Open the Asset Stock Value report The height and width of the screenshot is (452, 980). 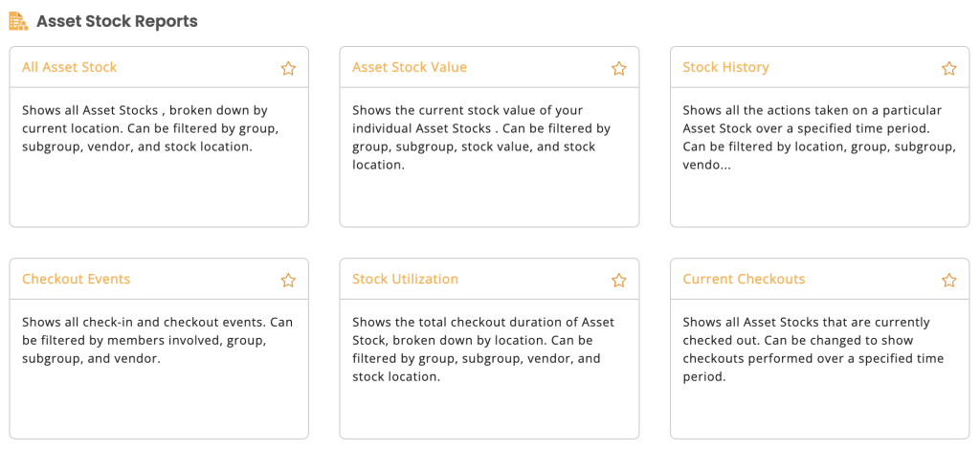coord(410,67)
